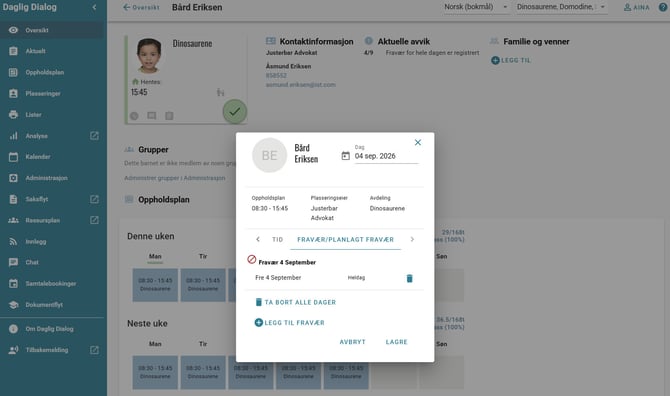Open Tilbakemelding external link icon
The width and height of the screenshot is (670, 396).
click(94, 350)
